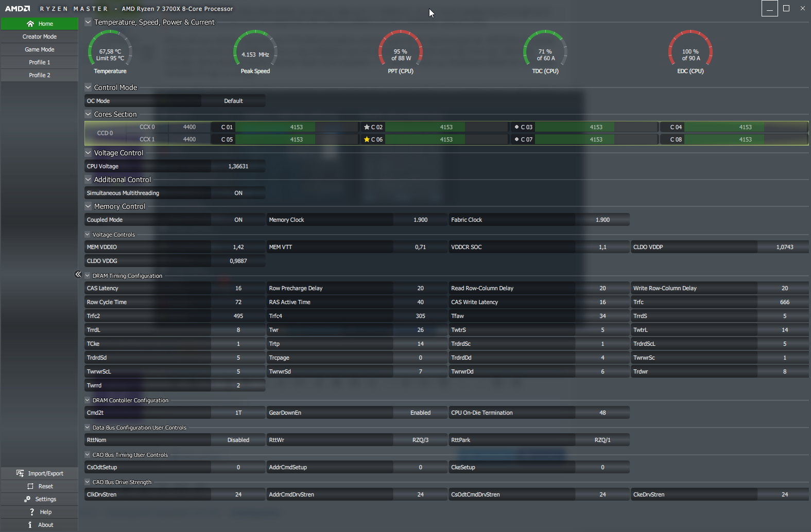
Task: Click RttWr RZQ/3 value
Action: pos(420,440)
